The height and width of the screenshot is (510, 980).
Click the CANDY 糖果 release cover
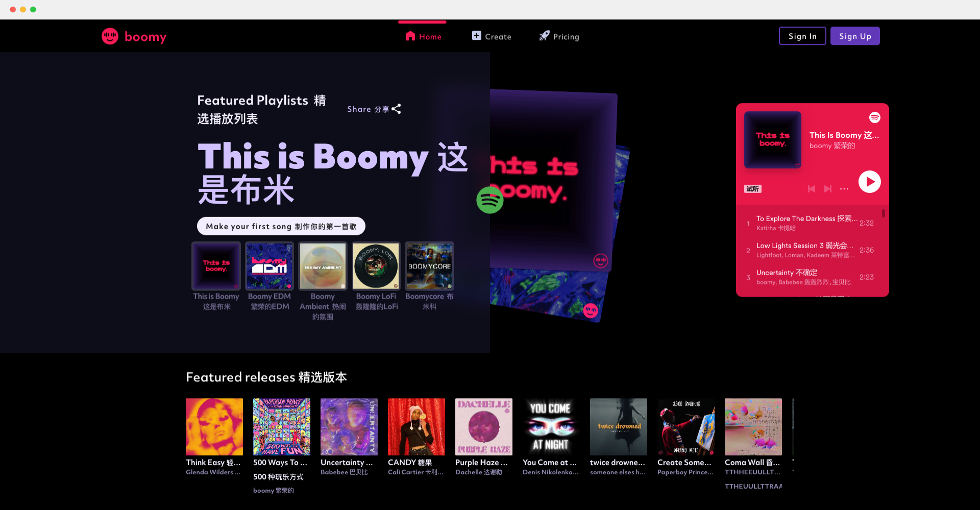point(416,427)
